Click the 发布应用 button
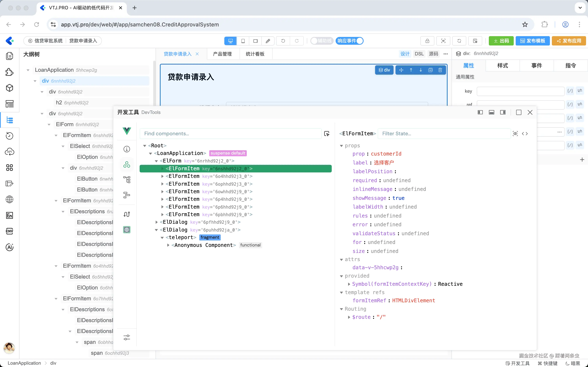Viewport: 588px width, 367px height. click(x=569, y=41)
